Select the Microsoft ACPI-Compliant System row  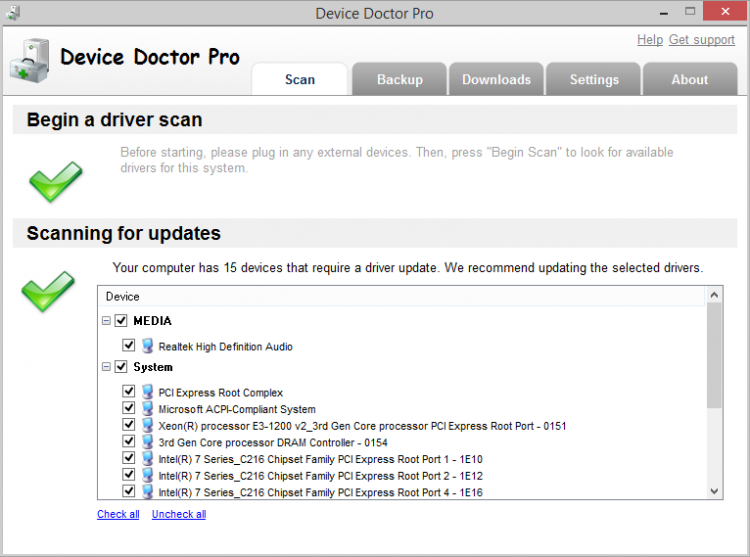(x=237, y=410)
